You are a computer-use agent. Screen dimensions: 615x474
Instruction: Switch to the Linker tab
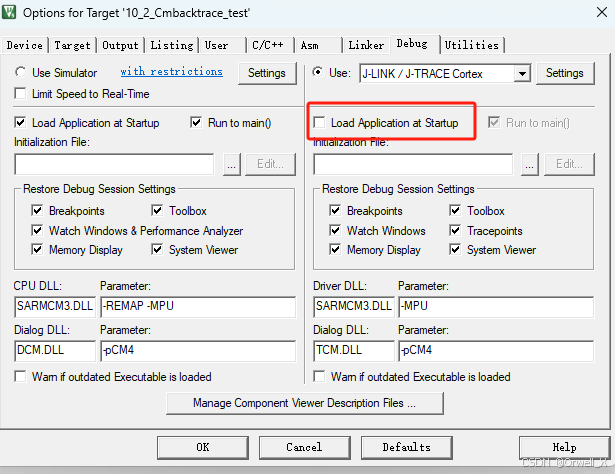coord(366,45)
